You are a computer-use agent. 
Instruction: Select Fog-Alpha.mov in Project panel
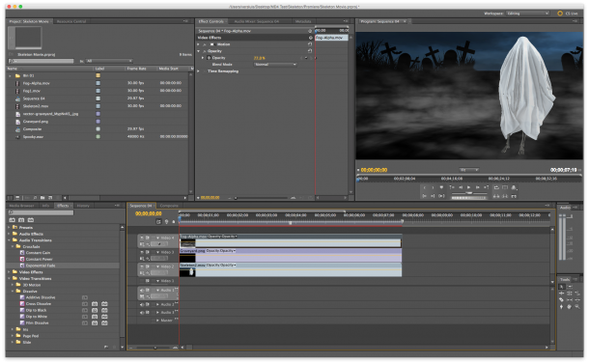pyautogui.click(x=36, y=83)
